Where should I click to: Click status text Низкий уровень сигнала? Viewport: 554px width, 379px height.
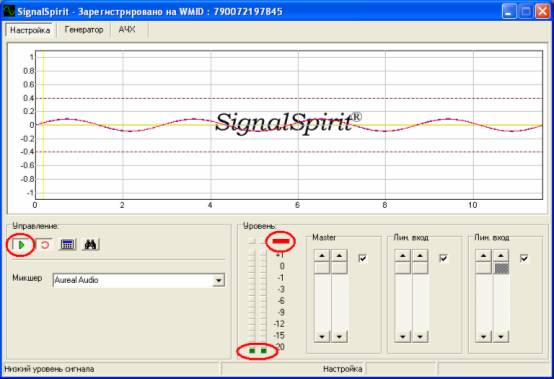click(x=49, y=369)
